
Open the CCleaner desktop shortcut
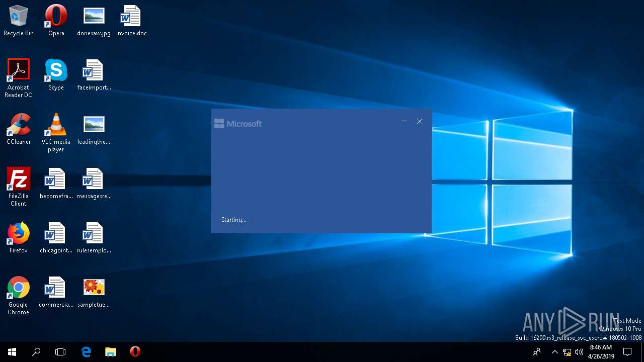pyautogui.click(x=19, y=129)
